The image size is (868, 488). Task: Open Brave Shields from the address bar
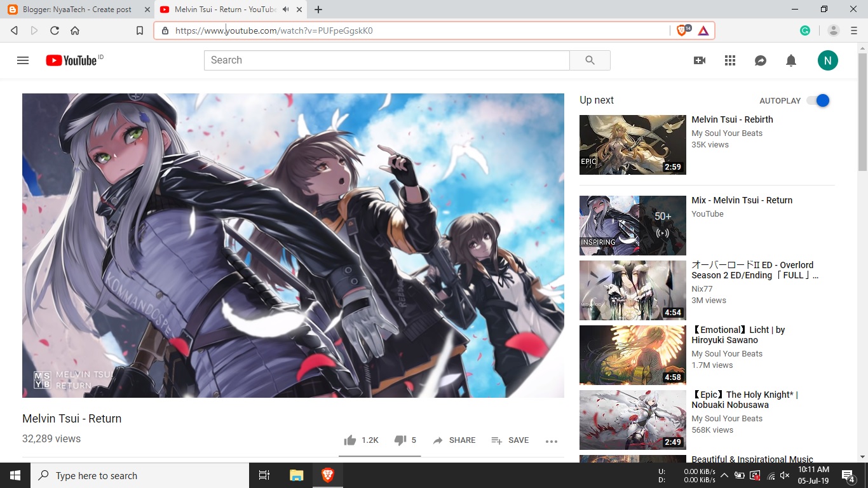681,30
